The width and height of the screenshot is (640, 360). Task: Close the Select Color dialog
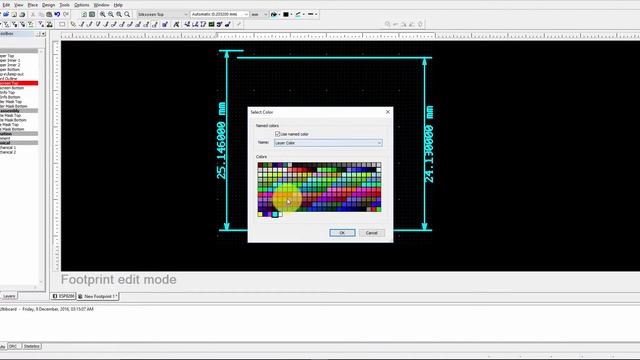click(x=388, y=112)
